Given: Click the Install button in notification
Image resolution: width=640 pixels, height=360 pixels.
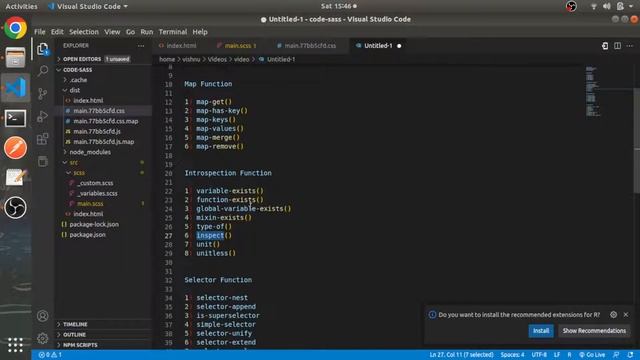Looking at the screenshot, I should pos(541,331).
